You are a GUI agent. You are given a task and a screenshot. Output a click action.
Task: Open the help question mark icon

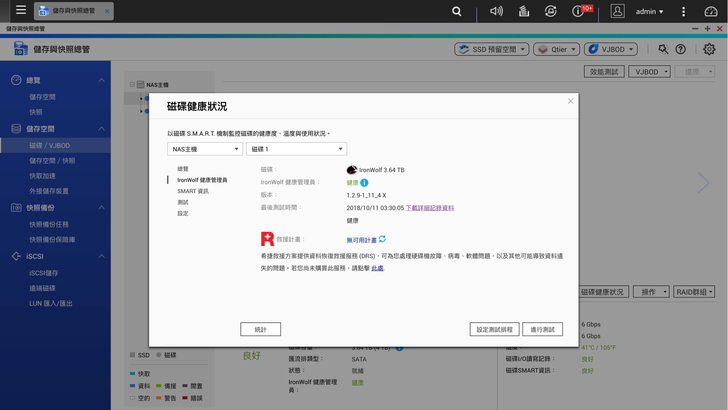pos(681,49)
